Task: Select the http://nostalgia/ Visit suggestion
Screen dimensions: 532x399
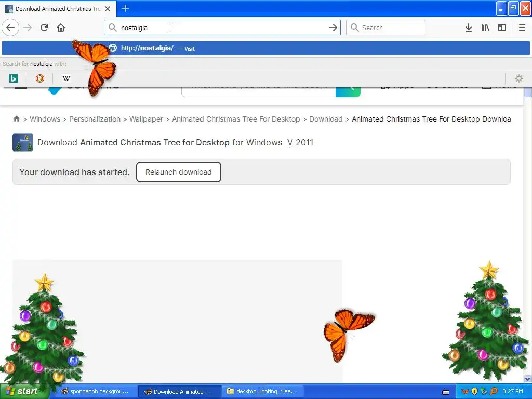Action: (266, 48)
